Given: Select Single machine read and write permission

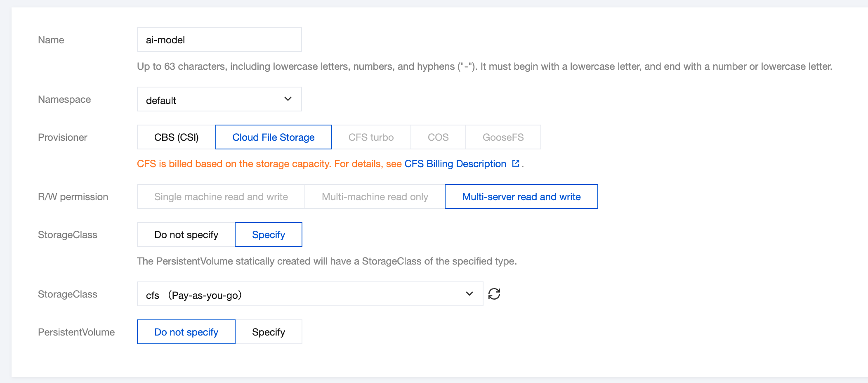Looking at the screenshot, I should point(221,197).
